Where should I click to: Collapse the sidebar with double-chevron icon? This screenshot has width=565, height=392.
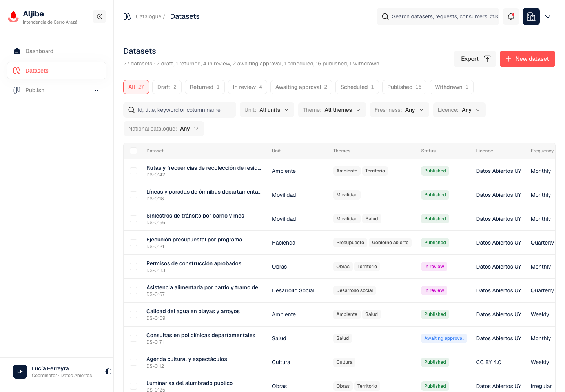click(99, 16)
